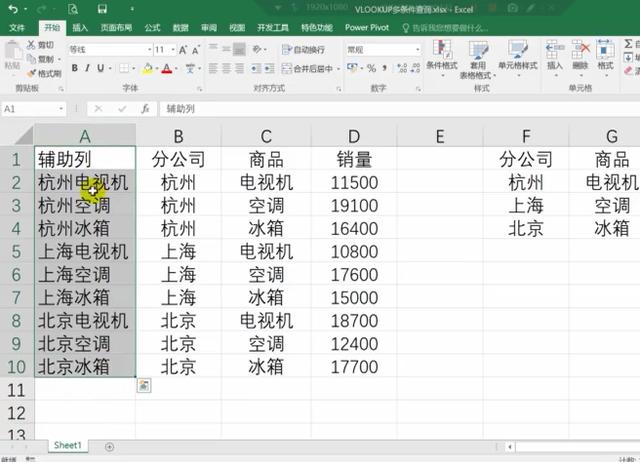This screenshot has width=640, height=462.
Task: Open the print preview icon in quick access
Action: (73, 9)
